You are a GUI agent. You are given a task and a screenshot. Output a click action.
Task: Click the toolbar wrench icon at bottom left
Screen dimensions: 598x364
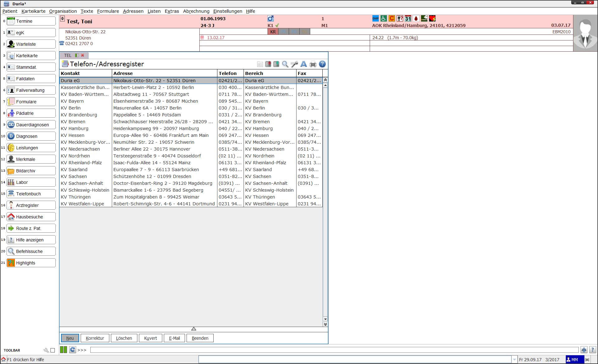pyautogui.click(x=46, y=350)
